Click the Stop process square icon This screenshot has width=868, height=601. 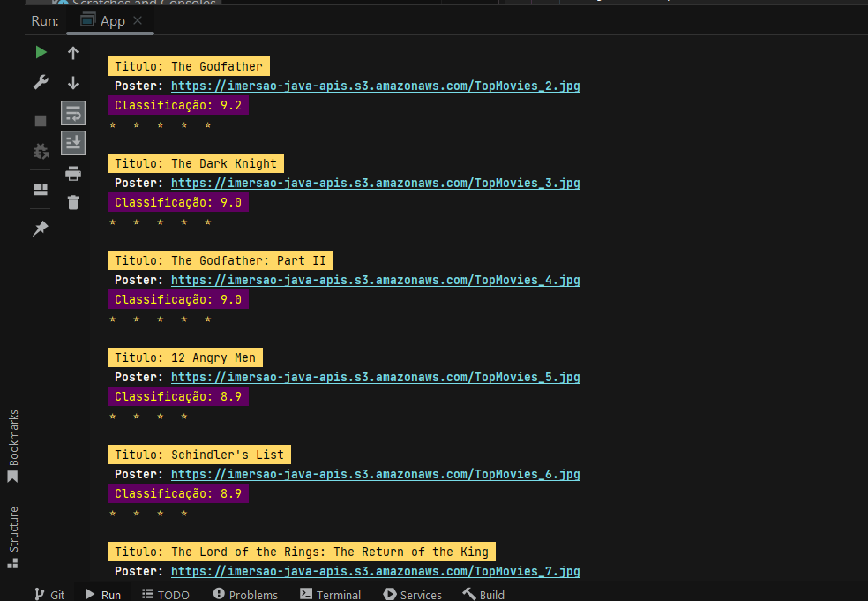(x=41, y=121)
